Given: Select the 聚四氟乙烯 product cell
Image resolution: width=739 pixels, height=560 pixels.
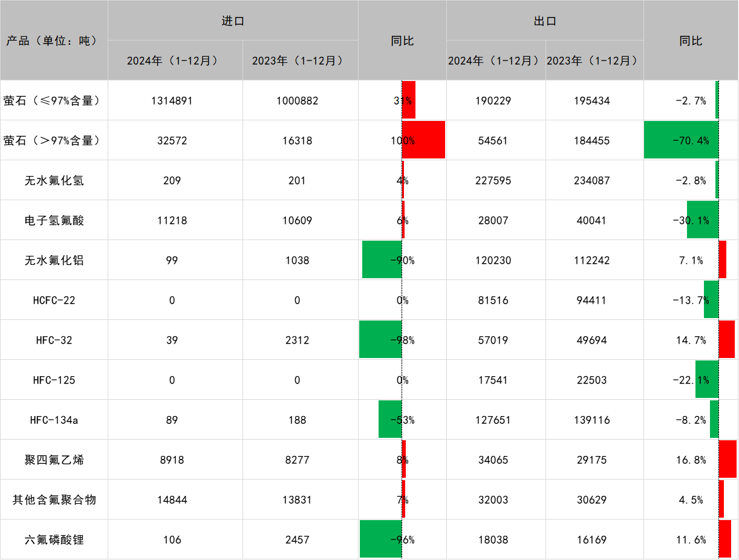Looking at the screenshot, I should 54,460.
